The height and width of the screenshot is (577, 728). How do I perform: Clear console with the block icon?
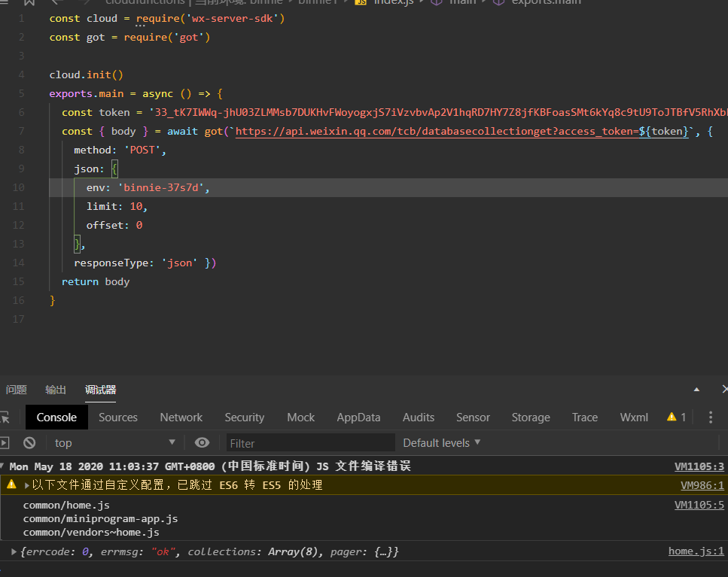point(29,443)
